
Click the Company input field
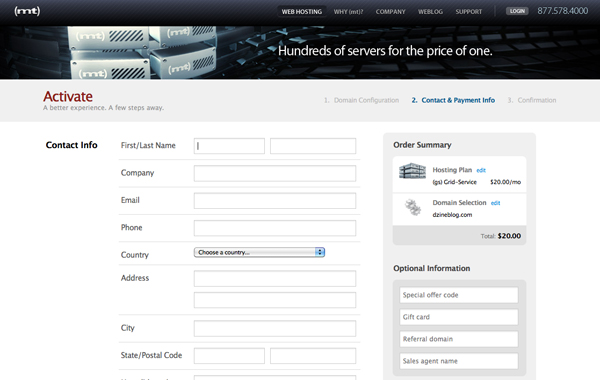[275, 173]
